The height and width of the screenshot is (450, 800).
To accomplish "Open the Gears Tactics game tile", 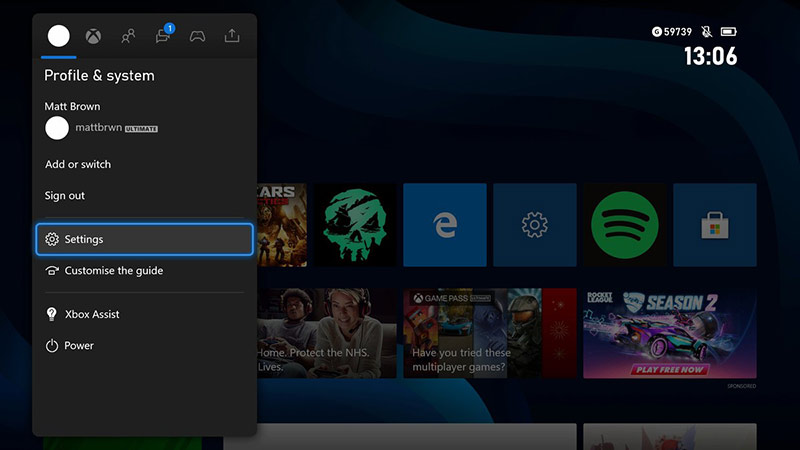I will point(282,225).
